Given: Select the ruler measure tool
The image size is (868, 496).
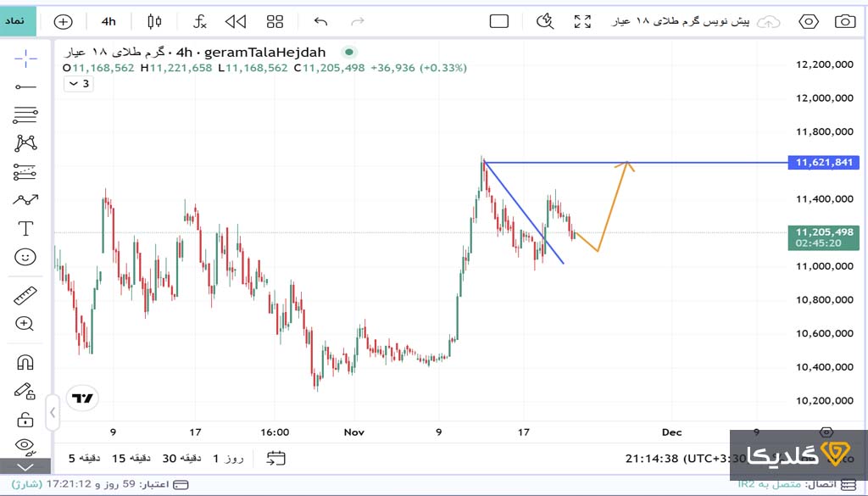Looking at the screenshot, I should tap(25, 296).
